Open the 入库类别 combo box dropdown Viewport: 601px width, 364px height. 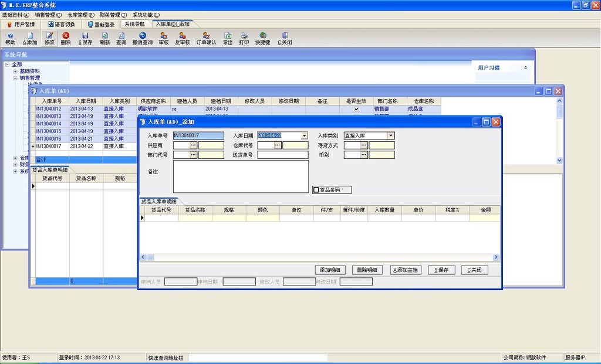coord(390,136)
